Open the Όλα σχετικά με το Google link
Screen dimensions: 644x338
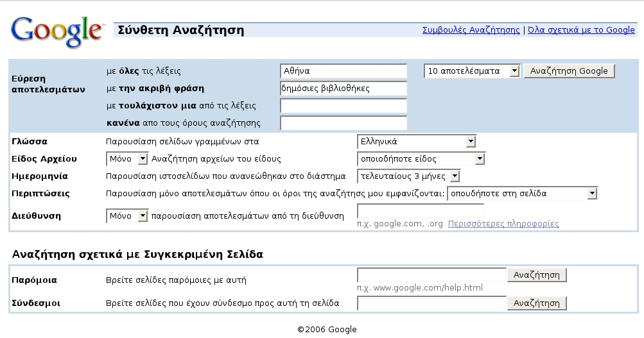pyautogui.click(x=581, y=30)
